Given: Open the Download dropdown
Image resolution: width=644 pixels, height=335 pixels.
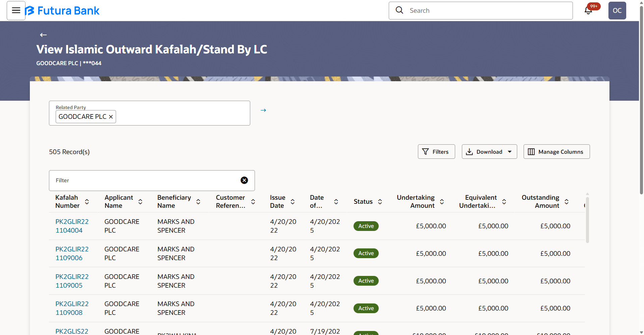Looking at the screenshot, I should click(489, 152).
